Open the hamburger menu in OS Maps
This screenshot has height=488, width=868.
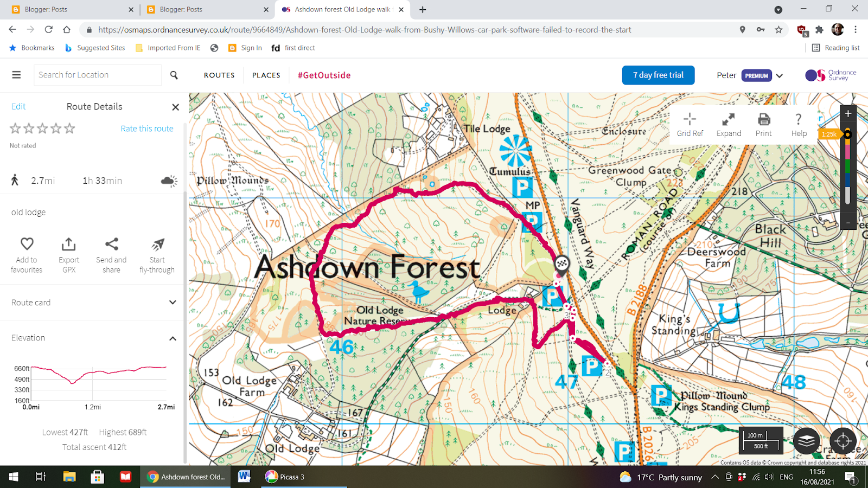(16, 75)
